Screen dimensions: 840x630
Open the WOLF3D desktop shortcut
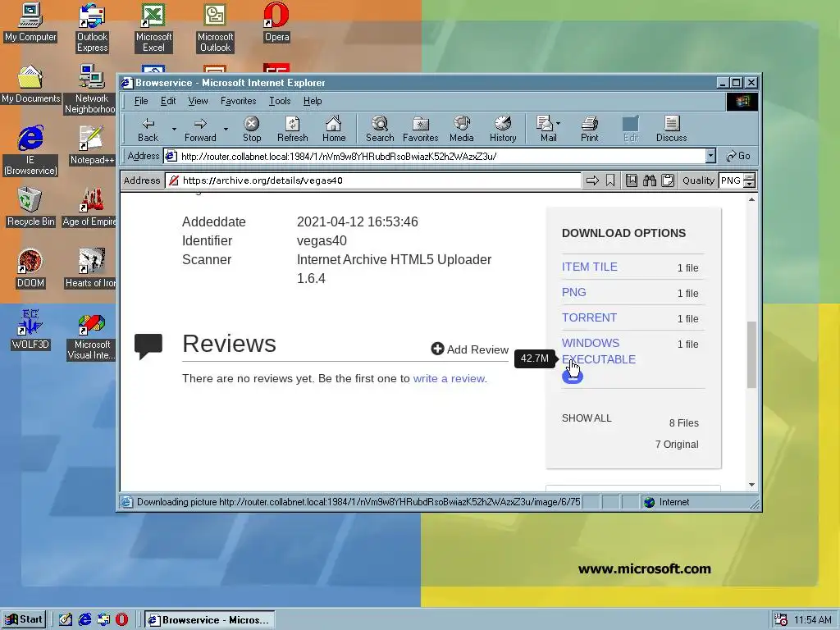click(x=30, y=330)
